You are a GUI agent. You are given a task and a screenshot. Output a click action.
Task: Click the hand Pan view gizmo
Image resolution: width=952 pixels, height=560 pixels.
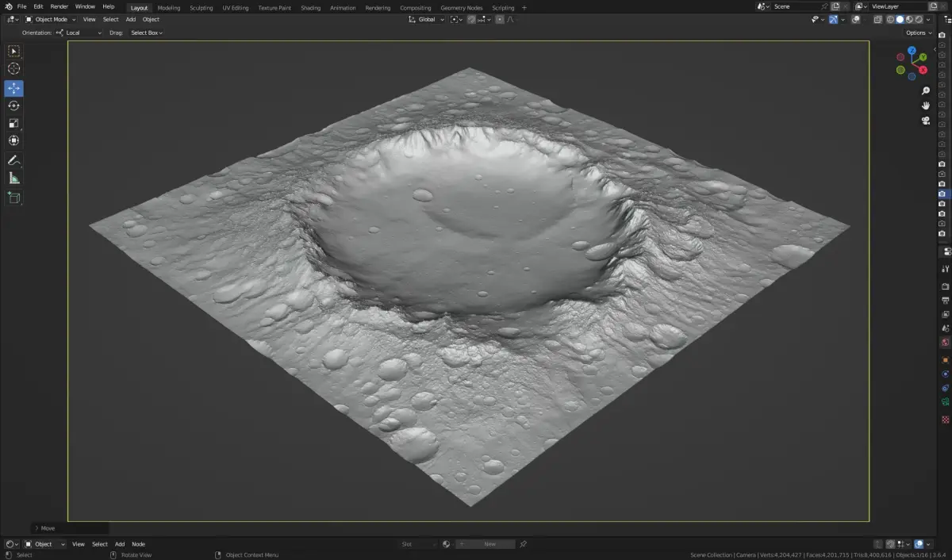pos(925,105)
